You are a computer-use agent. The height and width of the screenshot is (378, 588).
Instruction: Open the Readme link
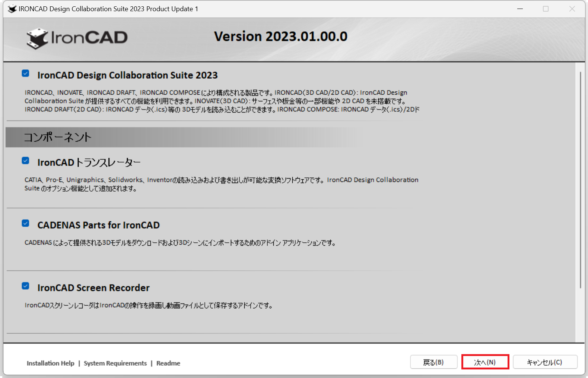pos(168,363)
